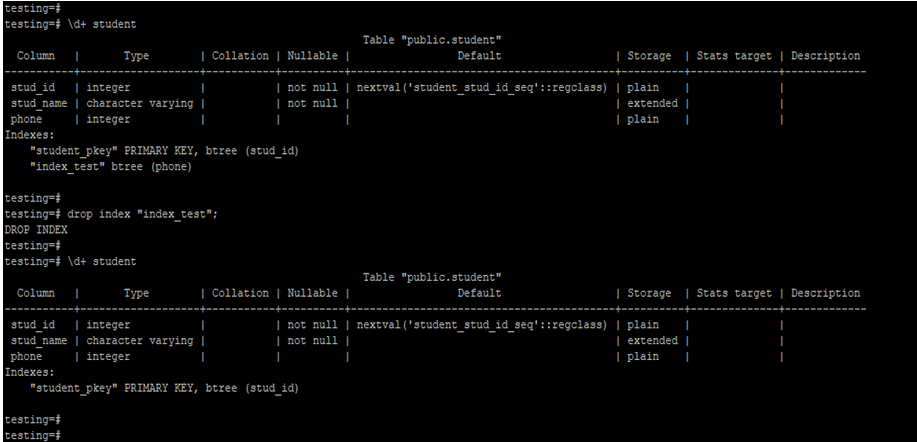Click the Indexes: label after the drop
The width and height of the screenshot is (917, 442).
tap(30, 372)
